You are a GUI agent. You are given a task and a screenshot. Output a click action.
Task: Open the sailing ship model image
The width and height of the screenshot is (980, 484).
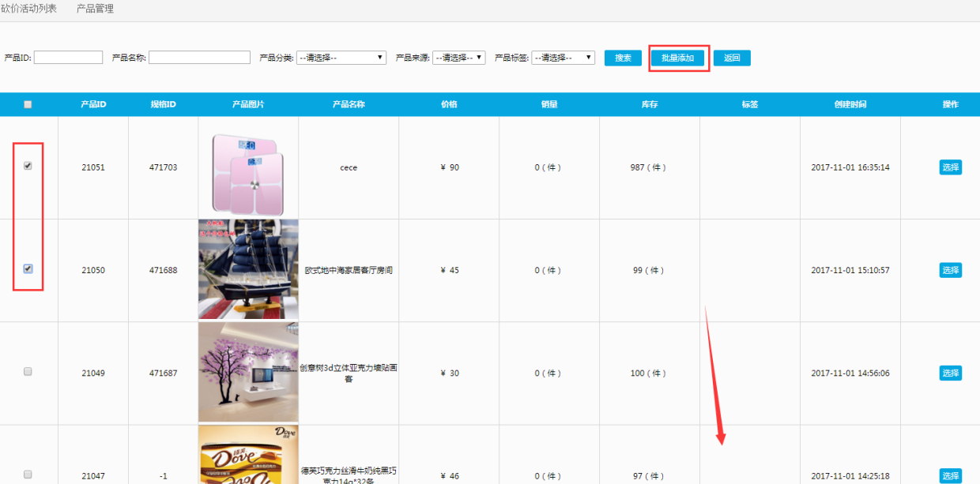point(248,269)
